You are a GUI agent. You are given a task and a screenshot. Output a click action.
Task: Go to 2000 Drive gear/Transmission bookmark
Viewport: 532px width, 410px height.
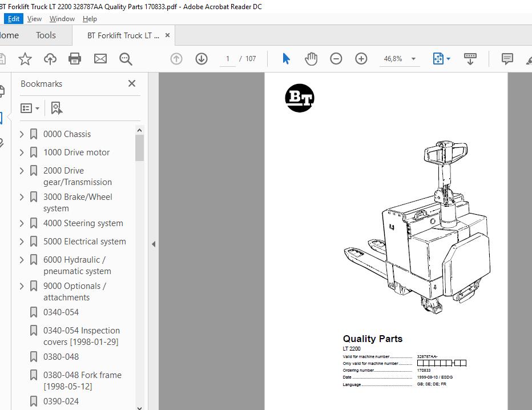(78, 176)
